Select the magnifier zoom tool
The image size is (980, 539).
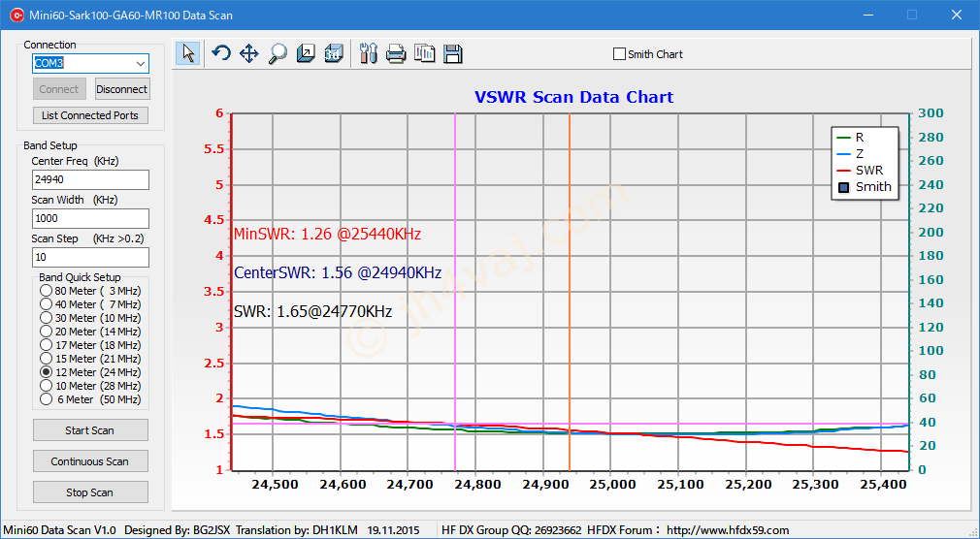point(278,53)
